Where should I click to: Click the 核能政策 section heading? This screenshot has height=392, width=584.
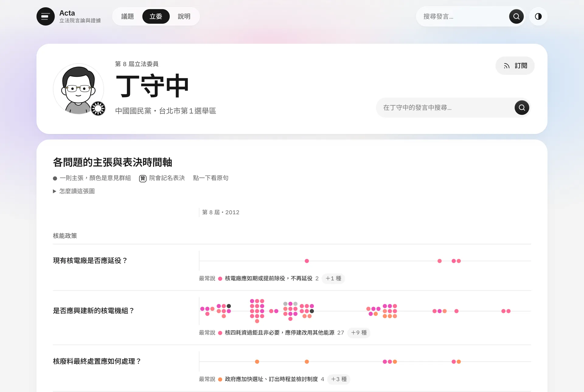point(65,236)
